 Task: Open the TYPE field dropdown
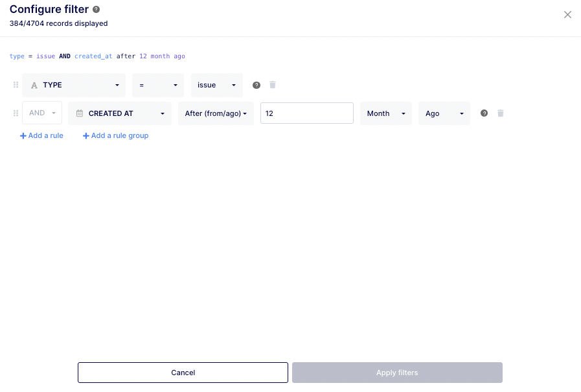[74, 85]
